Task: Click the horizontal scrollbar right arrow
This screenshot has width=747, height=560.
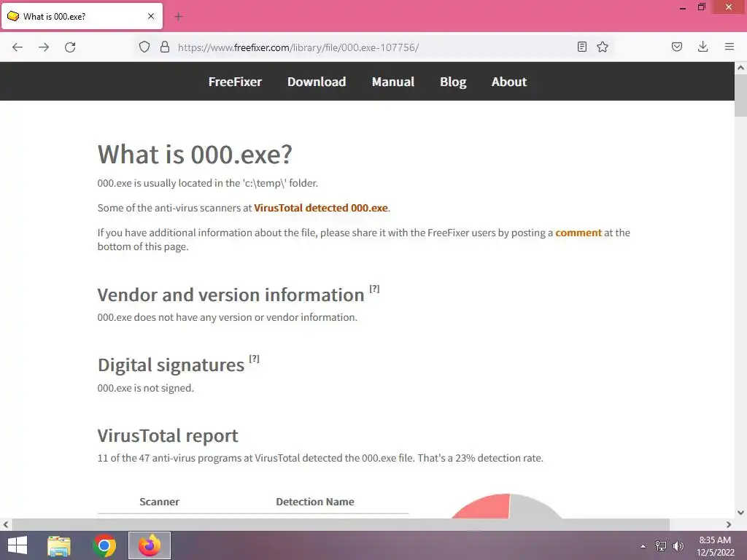Action: pos(729,524)
